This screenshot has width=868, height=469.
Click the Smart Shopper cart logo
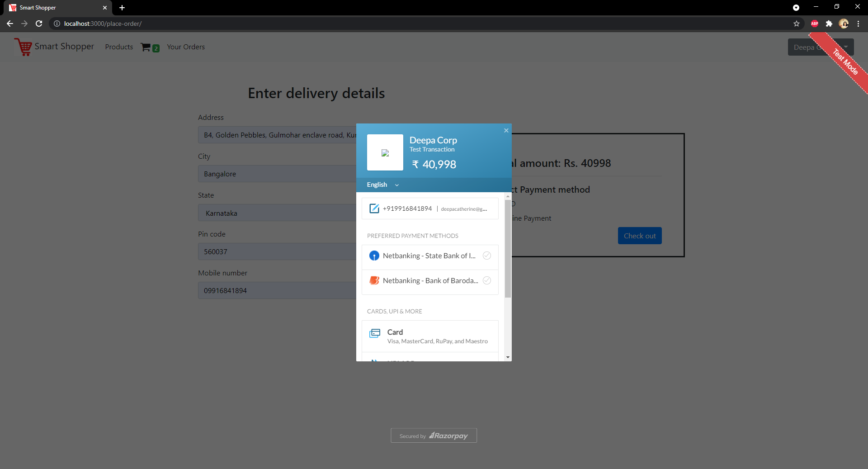coord(23,47)
